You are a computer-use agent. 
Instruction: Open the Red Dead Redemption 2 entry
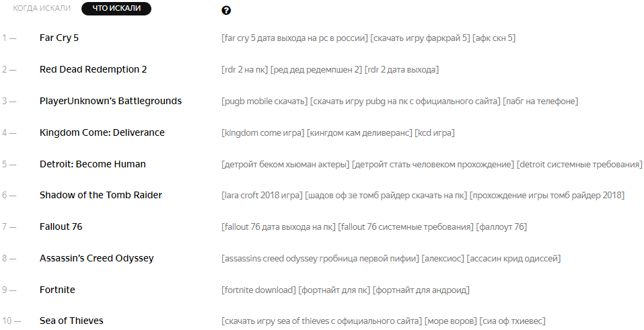point(94,69)
